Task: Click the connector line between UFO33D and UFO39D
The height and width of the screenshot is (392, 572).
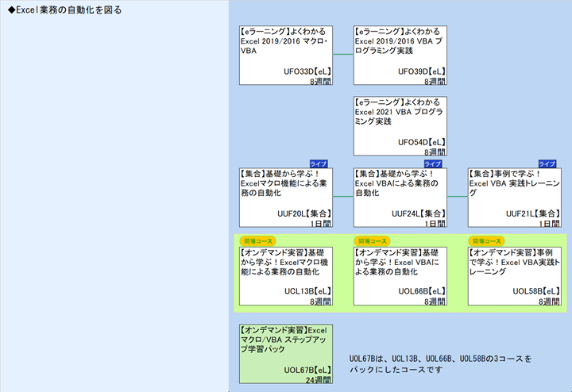Action: pos(343,55)
